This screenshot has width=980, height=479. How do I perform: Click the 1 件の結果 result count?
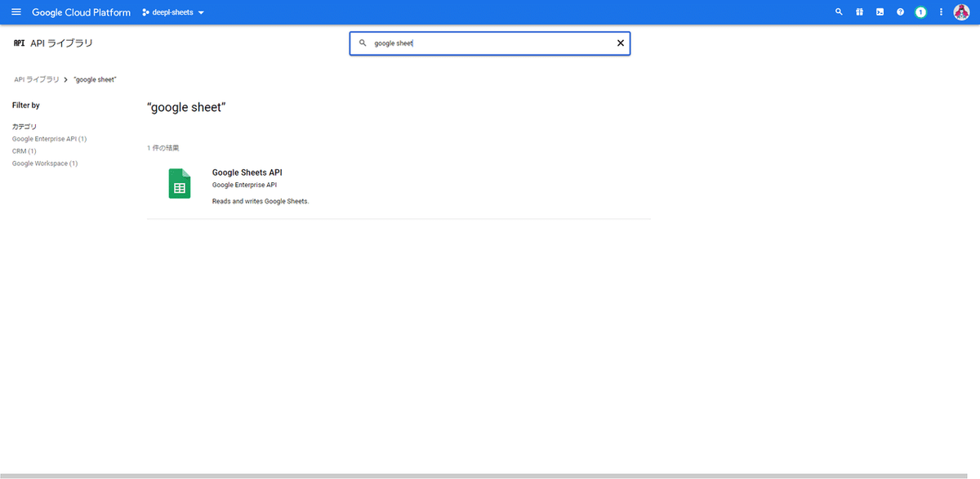[163, 148]
